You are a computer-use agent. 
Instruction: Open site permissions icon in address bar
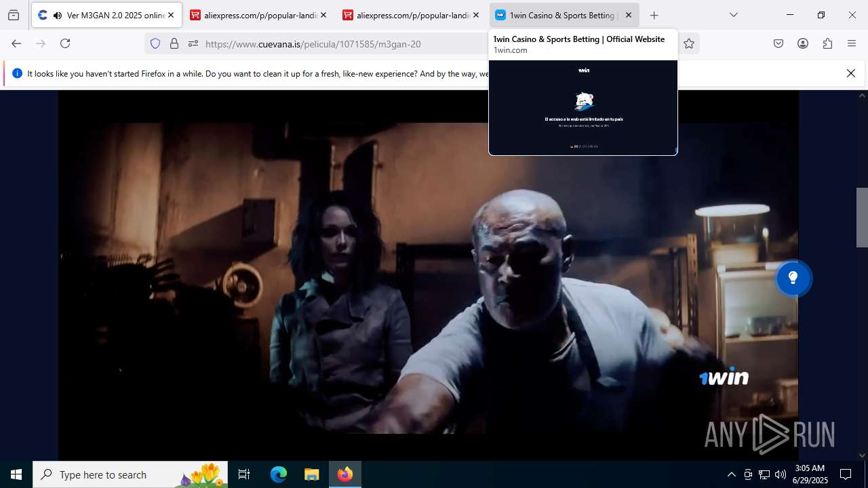pos(193,44)
